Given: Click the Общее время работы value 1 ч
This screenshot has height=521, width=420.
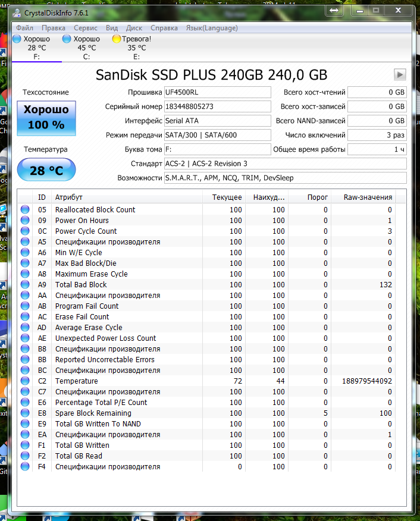Looking at the screenshot, I should click(x=377, y=149).
